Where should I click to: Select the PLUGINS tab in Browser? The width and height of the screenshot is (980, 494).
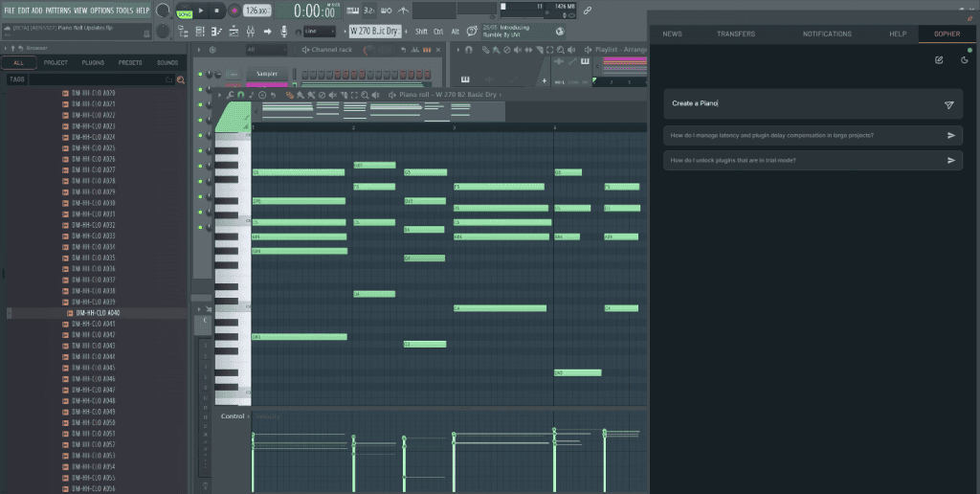pos(93,62)
